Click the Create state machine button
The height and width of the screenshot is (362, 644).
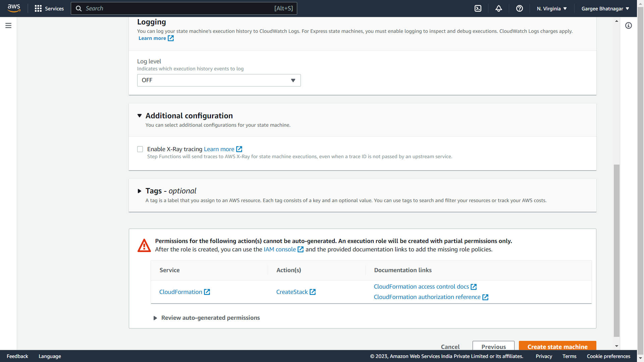(x=557, y=346)
